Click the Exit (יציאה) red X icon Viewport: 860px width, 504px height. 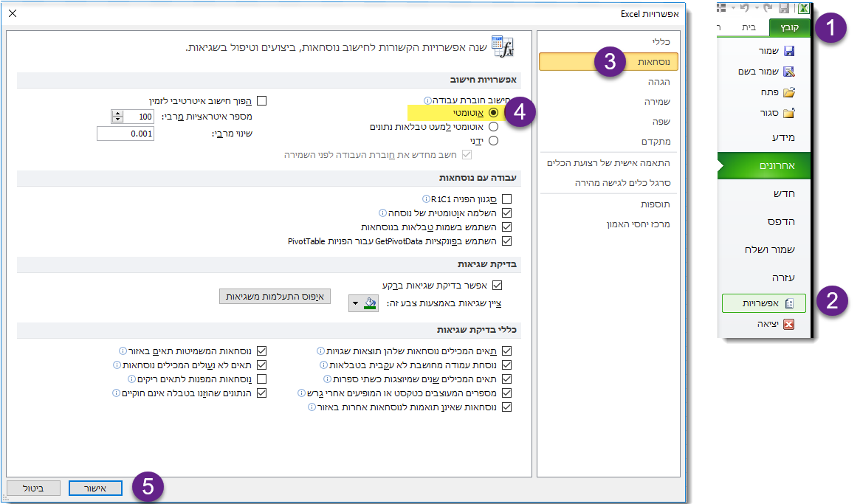coord(788,324)
